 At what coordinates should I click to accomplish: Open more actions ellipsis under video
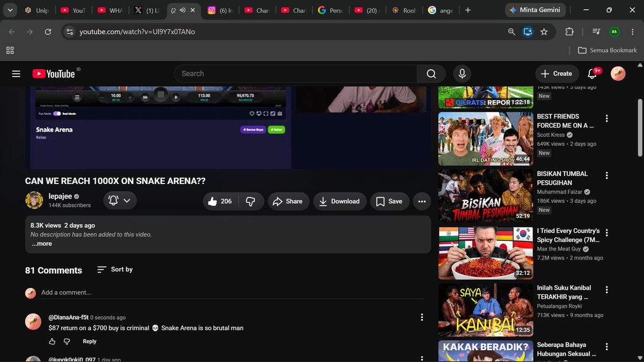coord(422,201)
